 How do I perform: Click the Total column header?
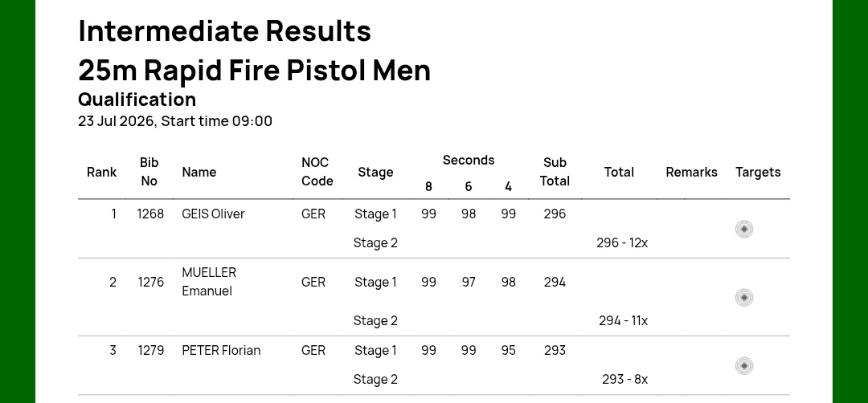[619, 172]
